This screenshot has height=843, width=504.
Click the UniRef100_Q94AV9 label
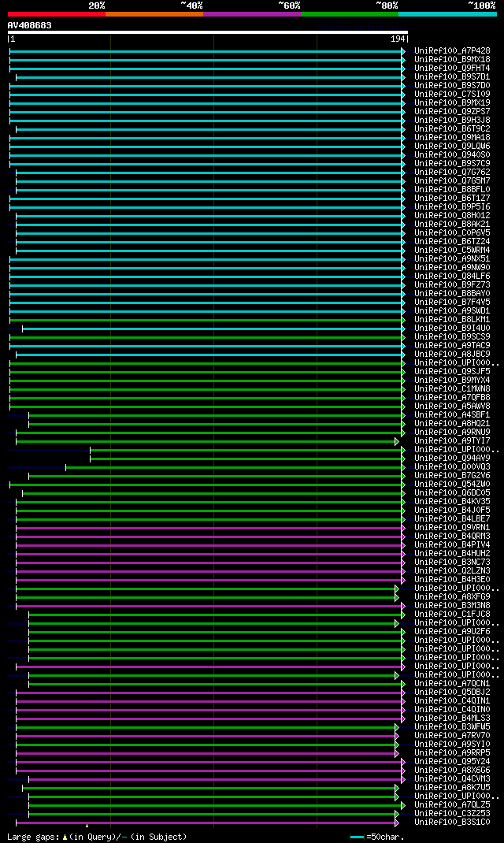point(452,459)
